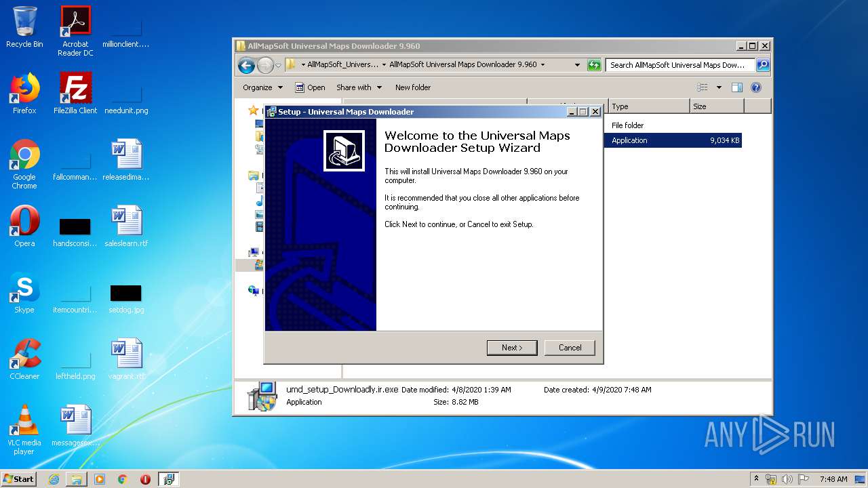The height and width of the screenshot is (488, 868).
Task: Select the releasedima document on the desktop
Action: (x=126, y=160)
